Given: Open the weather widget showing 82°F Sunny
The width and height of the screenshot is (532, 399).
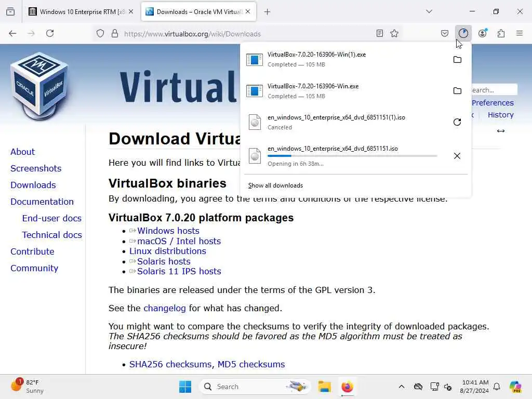Looking at the screenshot, I should [28, 387].
